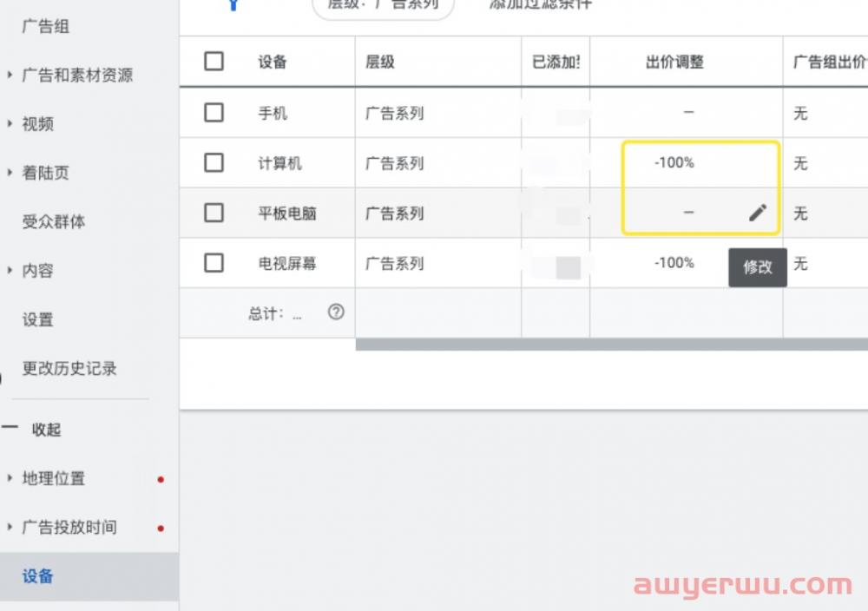The image size is (868, 611).
Task: Open 受众群体 in the sidebar
Action: [54, 221]
